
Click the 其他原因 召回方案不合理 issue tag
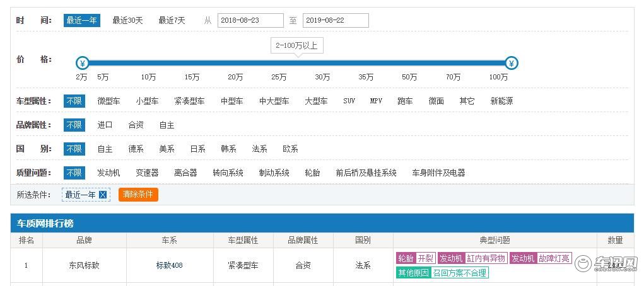point(442,273)
